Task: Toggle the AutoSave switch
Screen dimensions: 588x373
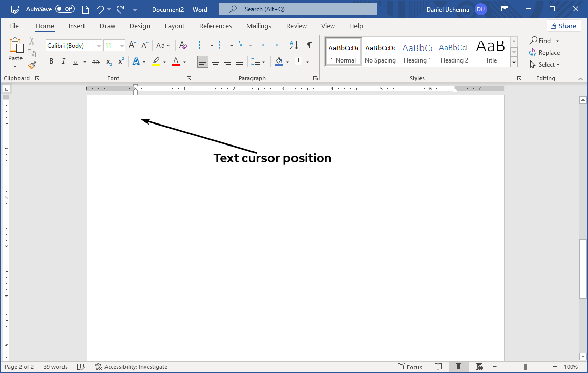Action: (x=65, y=9)
